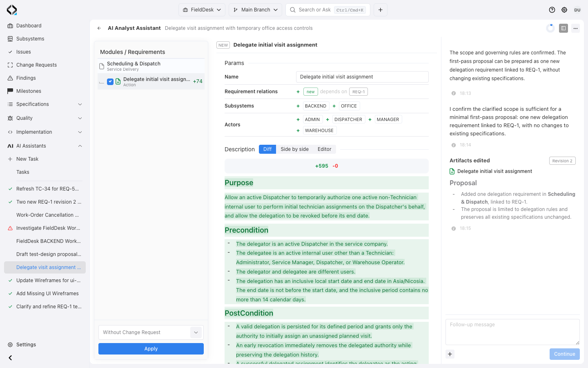The height and width of the screenshot is (368, 588).
Task: Add a requirement relation plus icon
Action: (298, 92)
